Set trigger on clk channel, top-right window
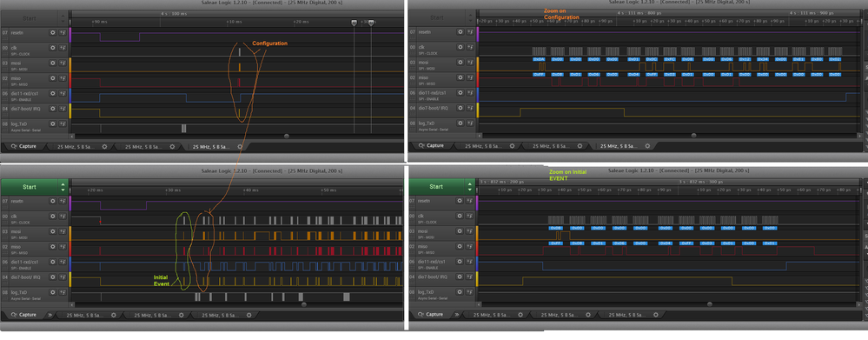Image resolution: width=868 pixels, height=340 pixels. (469, 48)
